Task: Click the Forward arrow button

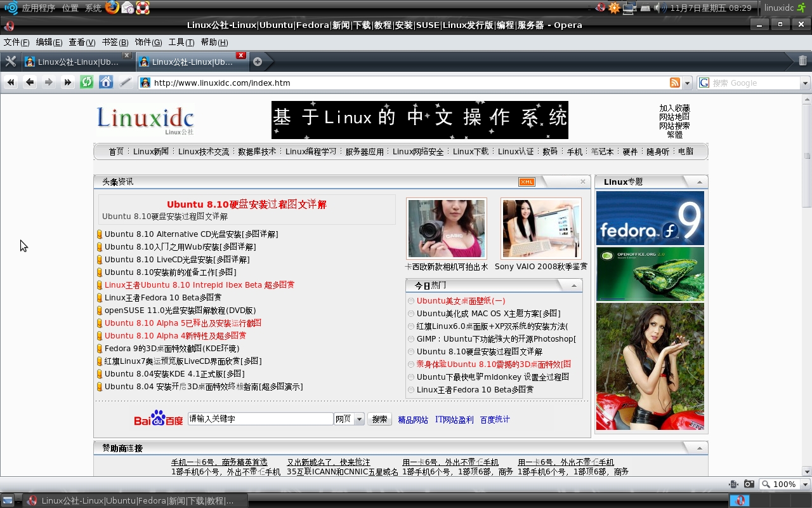Action: point(49,83)
